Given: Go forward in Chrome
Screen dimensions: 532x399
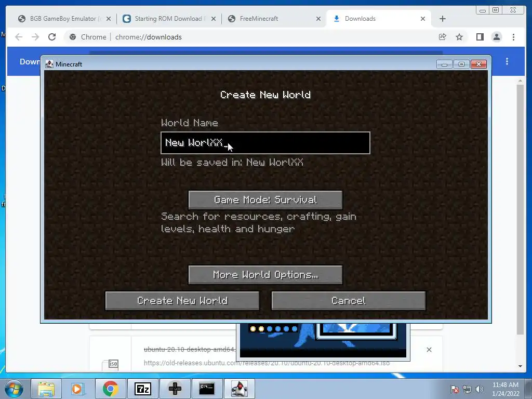Looking at the screenshot, I should click(x=35, y=37).
